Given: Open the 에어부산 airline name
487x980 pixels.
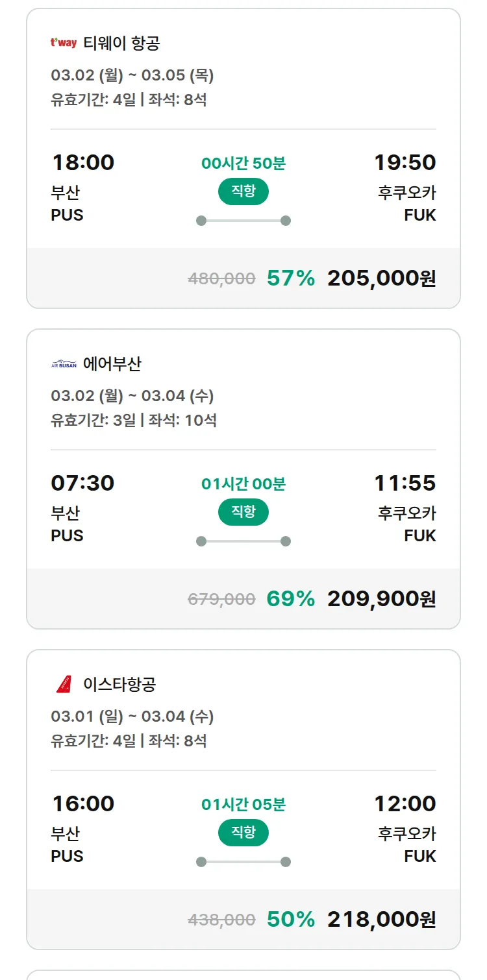Looking at the screenshot, I should tap(112, 364).
